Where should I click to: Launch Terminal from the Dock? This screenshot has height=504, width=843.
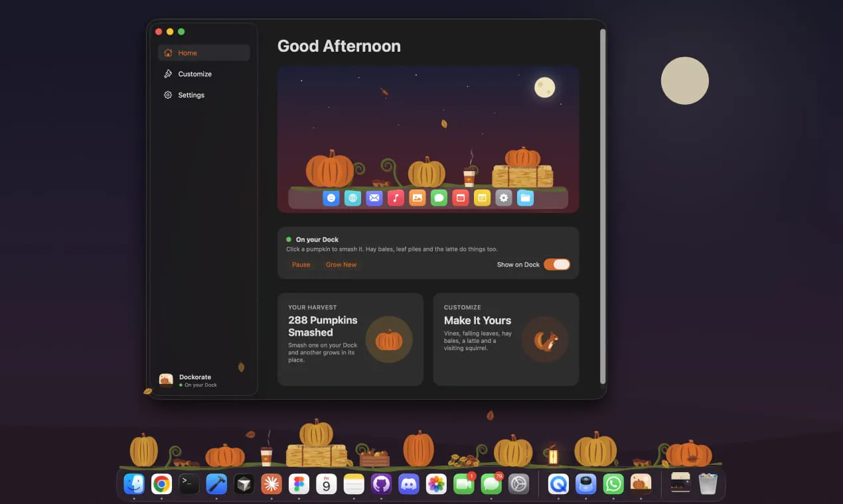tap(189, 484)
